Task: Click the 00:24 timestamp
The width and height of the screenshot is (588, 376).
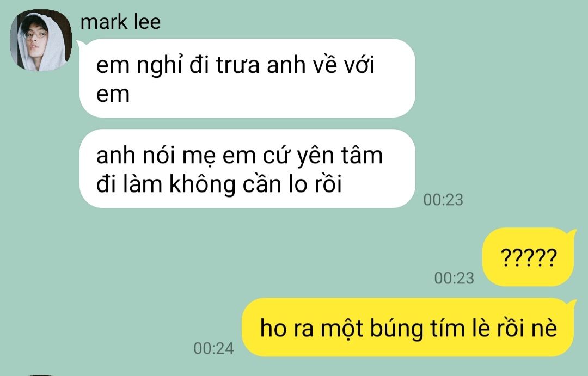Action: (x=214, y=349)
